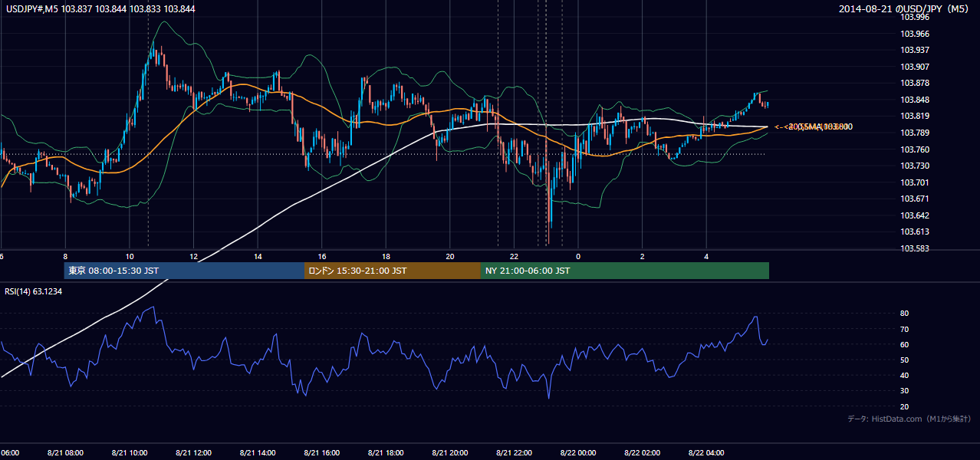Click the hour tick 22 under the price chart
980x460 pixels.
click(x=514, y=256)
